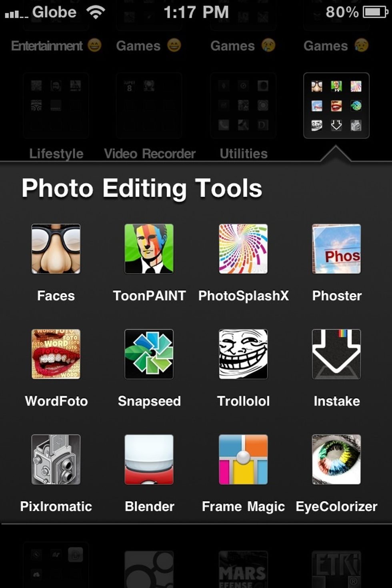The width and height of the screenshot is (392, 588).
Task: Launch Snapseed photo editor
Action: click(149, 354)
